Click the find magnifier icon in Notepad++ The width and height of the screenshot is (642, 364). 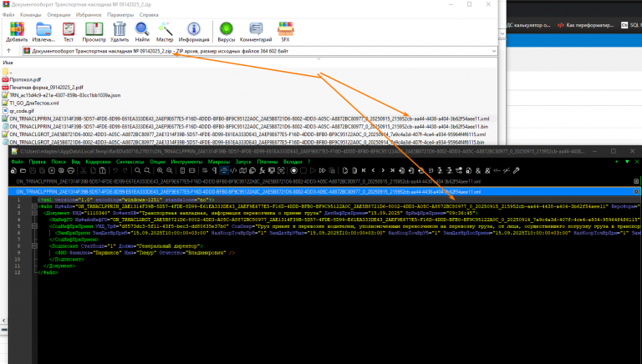[138, 170]
